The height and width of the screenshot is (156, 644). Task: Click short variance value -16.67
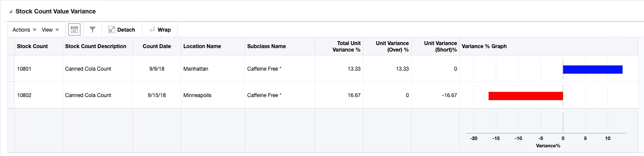point(449,95)
